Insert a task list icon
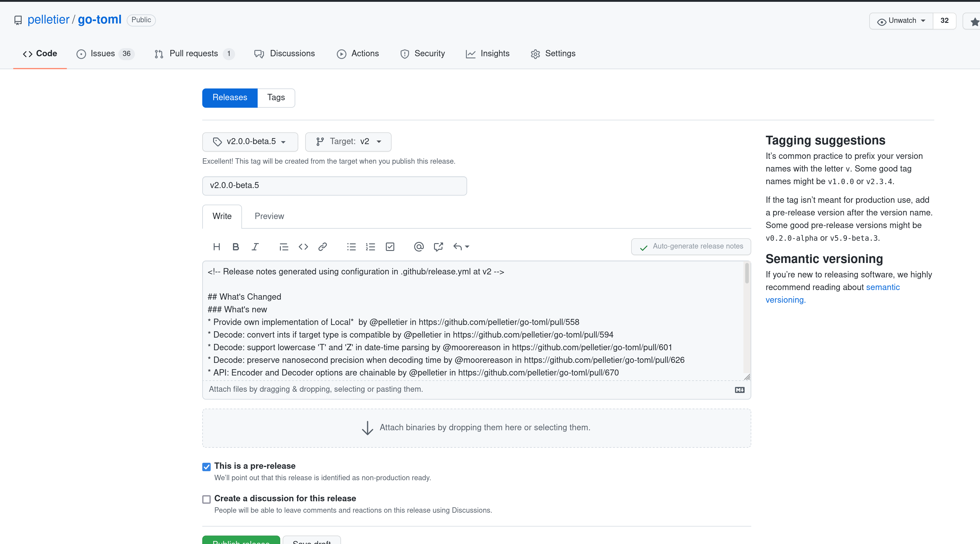This screenshot has height=544, width=980. [x=389, y=247]
